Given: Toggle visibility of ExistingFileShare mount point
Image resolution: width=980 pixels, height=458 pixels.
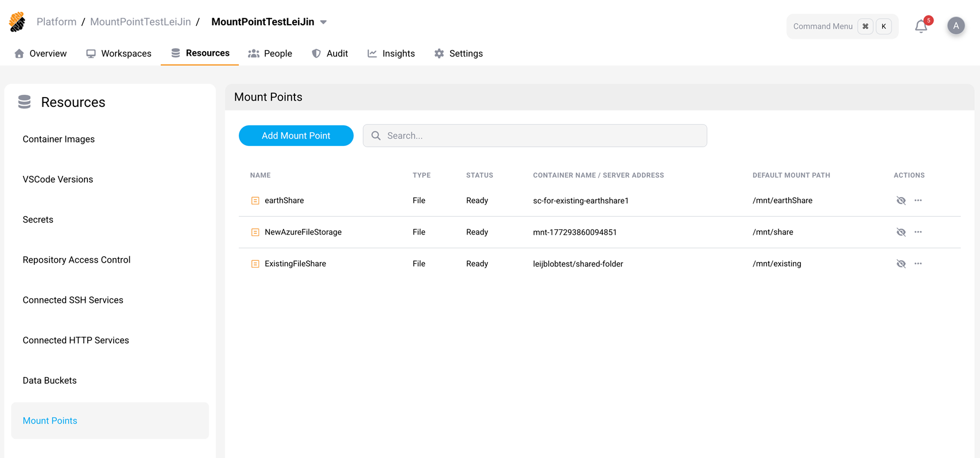Looking at the screenshot, I should [901, 264].
